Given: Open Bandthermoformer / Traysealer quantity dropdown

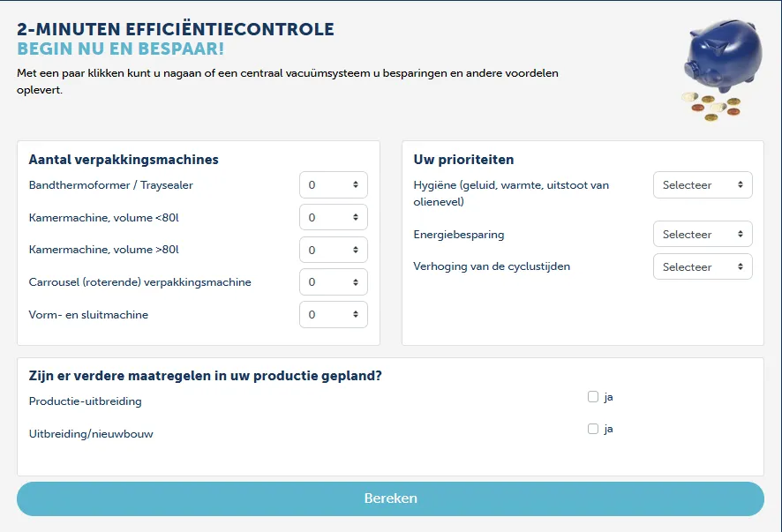Looking at the screenshot, I should tap(333, 185).
